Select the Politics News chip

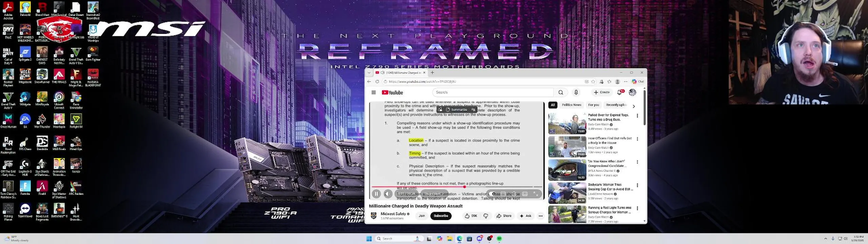pyautogui.click(x=571, y=105)
